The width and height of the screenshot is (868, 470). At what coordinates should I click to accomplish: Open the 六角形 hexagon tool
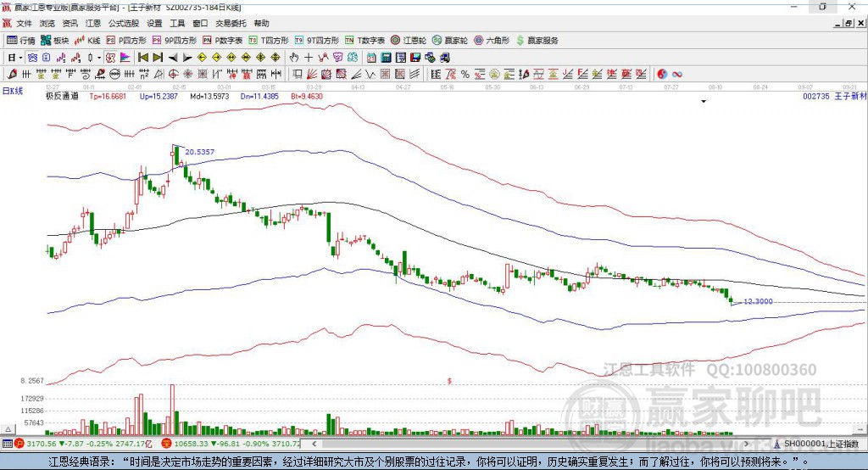pos(492,41)
